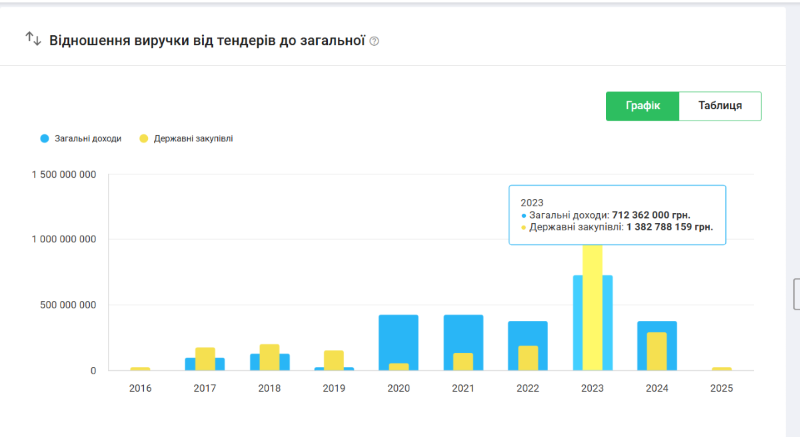Viewport: 800px width, 437px height.
Task: Select the yellow 2023 procurement bar
Action: click(593, 310)
